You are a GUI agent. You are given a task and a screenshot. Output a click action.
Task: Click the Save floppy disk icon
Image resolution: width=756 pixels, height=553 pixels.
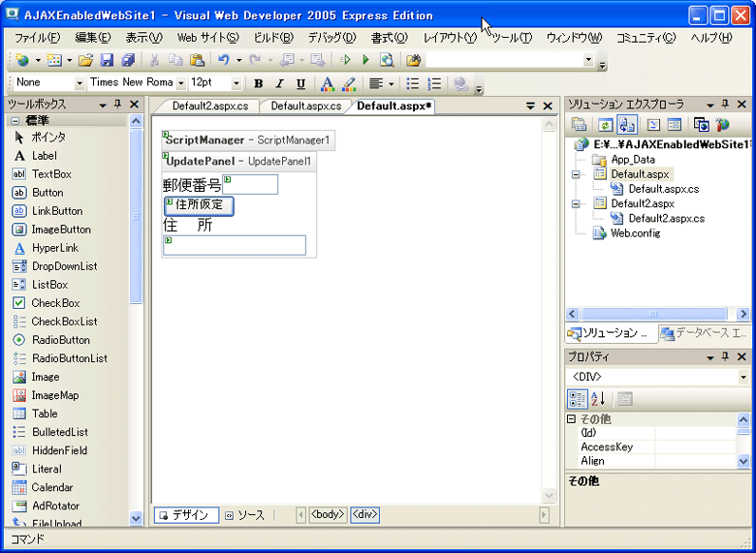click(x=107, y=60)
